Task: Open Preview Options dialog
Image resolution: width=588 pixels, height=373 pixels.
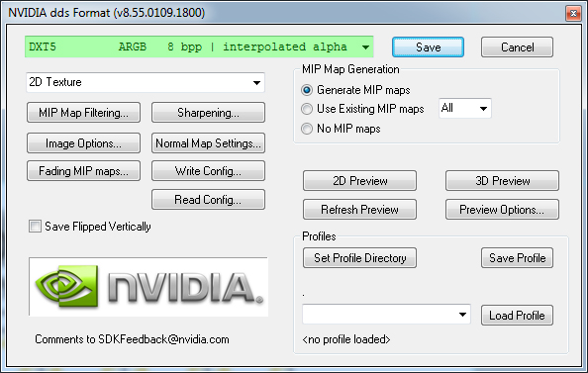Action: 502,209
